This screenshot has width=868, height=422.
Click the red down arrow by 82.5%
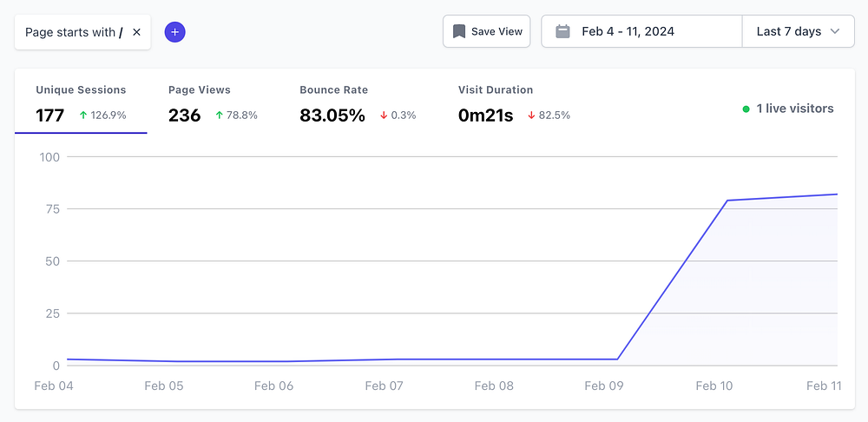coord(531,115)
